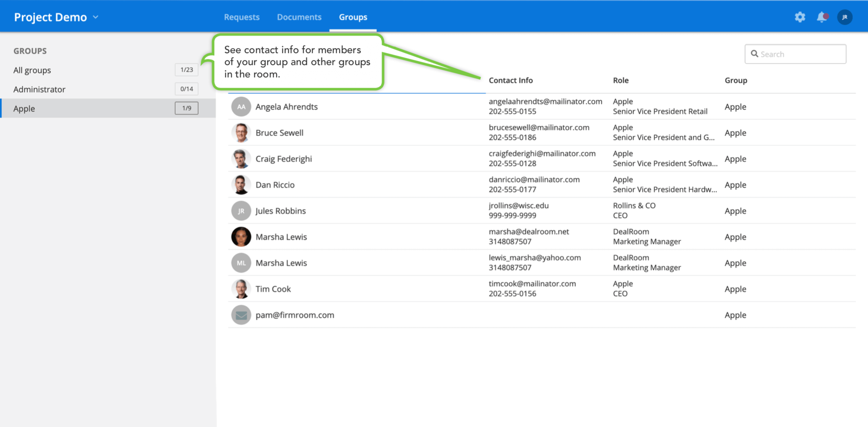Click the envelope icon for pam@firmroom.com
This screenshot has height=427, width=868.
[241, 315]
